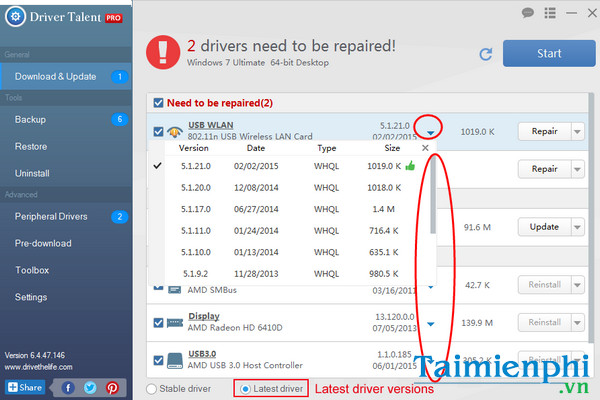Image resolution: width=600 pixels, height=400 pixels.
Task: Click Reinstall for AMD SMBus
Action: 545,285
